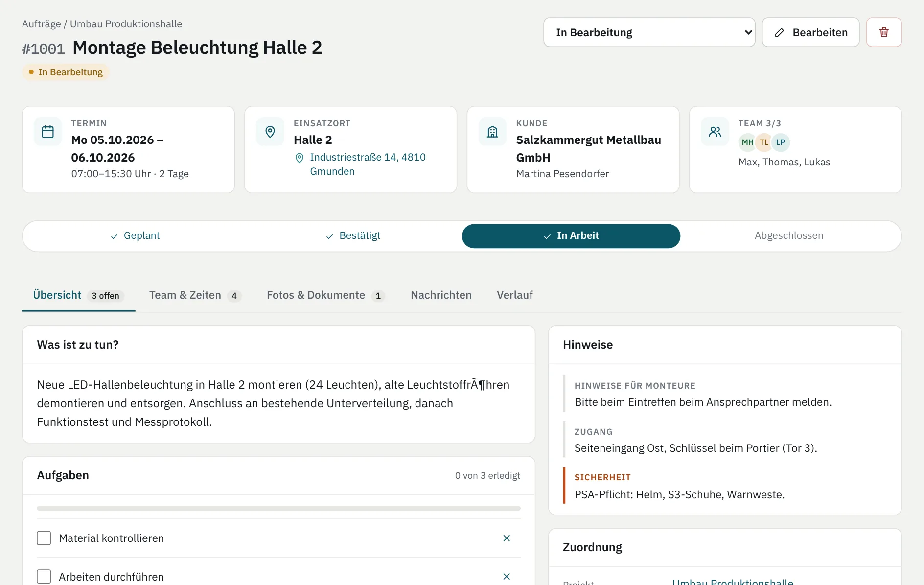Click the Max, Thomas, Lukas names
This screenshot has height=585, width=924.
(x=784, y=162)
